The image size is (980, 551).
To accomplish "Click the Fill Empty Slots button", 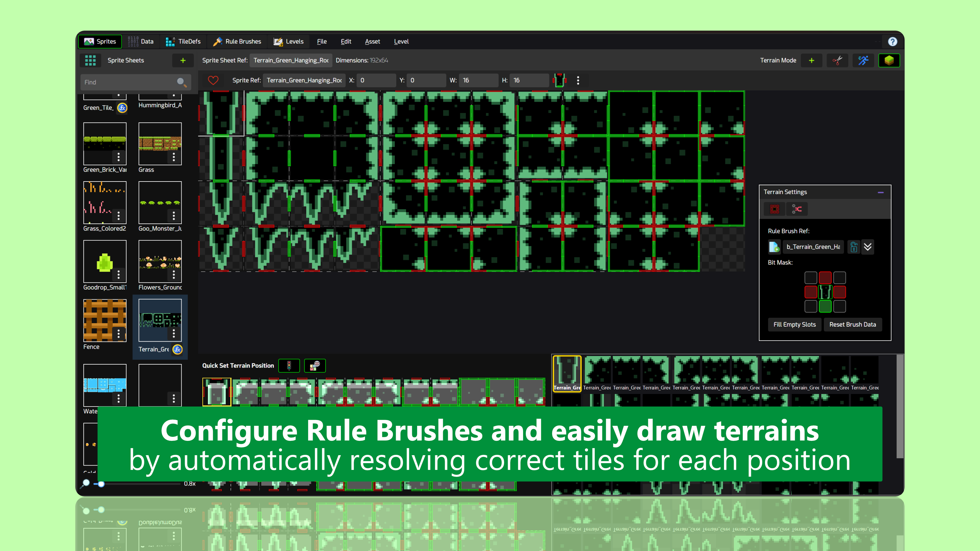I will 794,324.
